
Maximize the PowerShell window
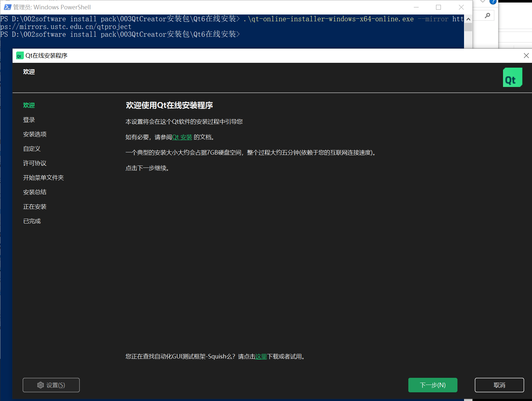(x=438, y=7)
